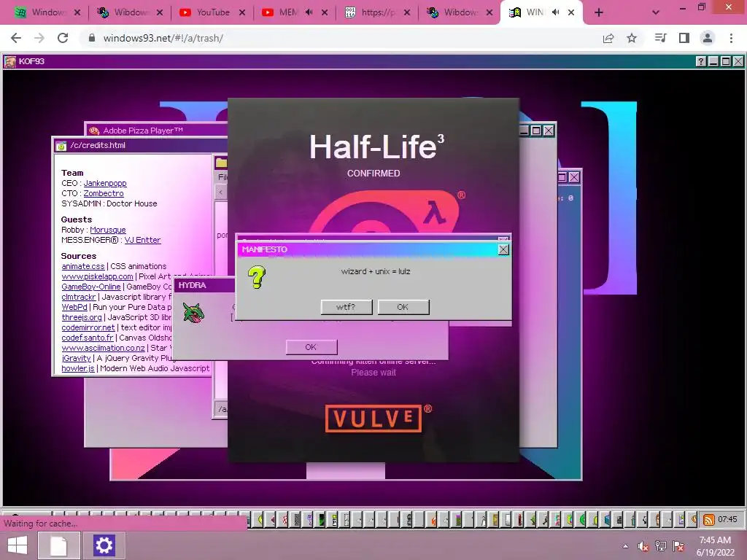Screen dimensions: 747x560
Task: Open the Settings gear in the taskbar
Action: [x=104, y=545]
